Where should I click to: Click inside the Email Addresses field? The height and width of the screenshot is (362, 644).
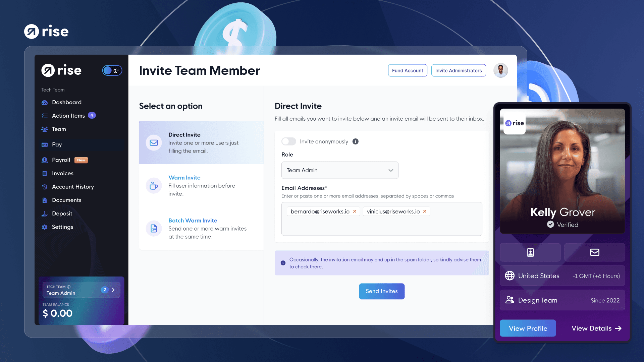coord(382,219)
